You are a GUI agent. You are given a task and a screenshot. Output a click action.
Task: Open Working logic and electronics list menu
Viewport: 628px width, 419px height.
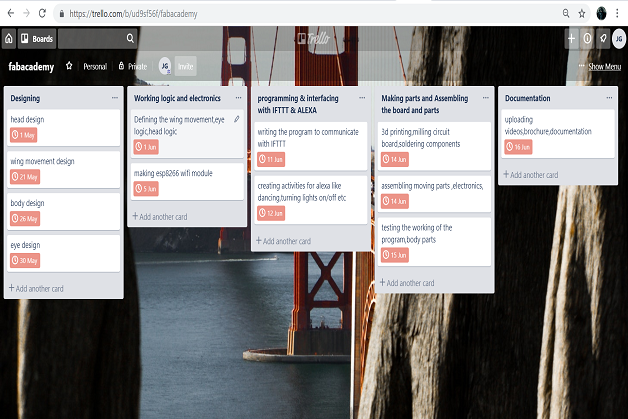[238, 98]
